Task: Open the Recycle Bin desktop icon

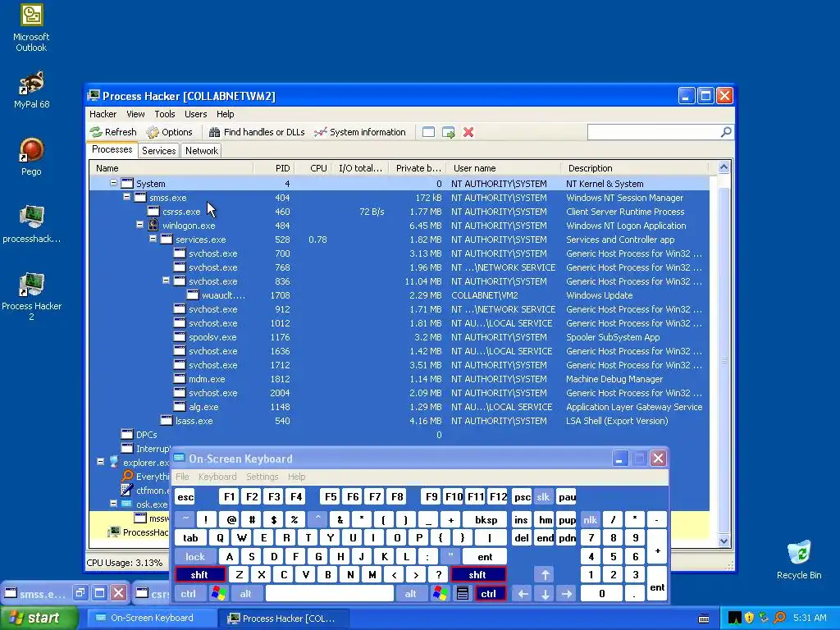Action: point(799,559)
